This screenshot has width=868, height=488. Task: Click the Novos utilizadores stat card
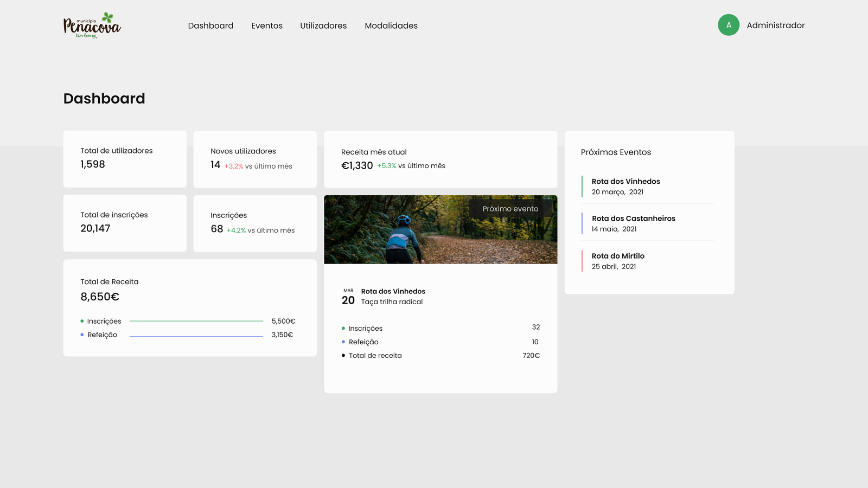click(x=255, y=159)
